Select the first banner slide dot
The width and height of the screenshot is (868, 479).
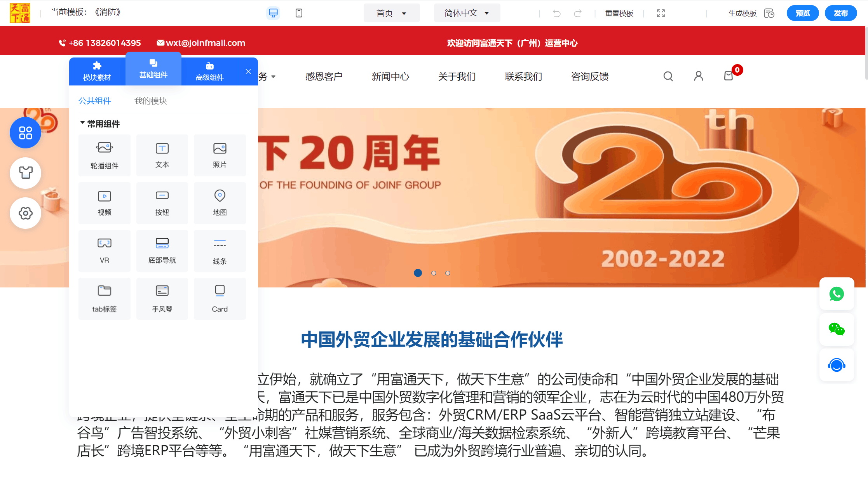click(418, 273)
